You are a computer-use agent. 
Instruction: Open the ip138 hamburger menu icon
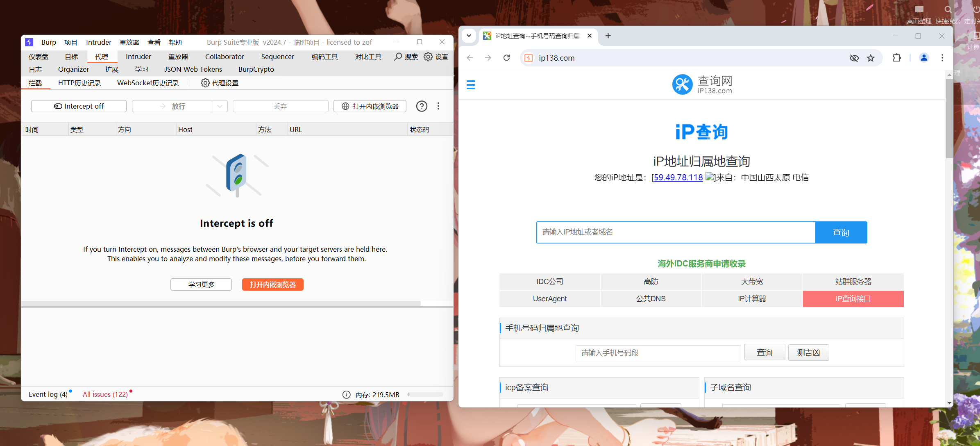[471, 84]
